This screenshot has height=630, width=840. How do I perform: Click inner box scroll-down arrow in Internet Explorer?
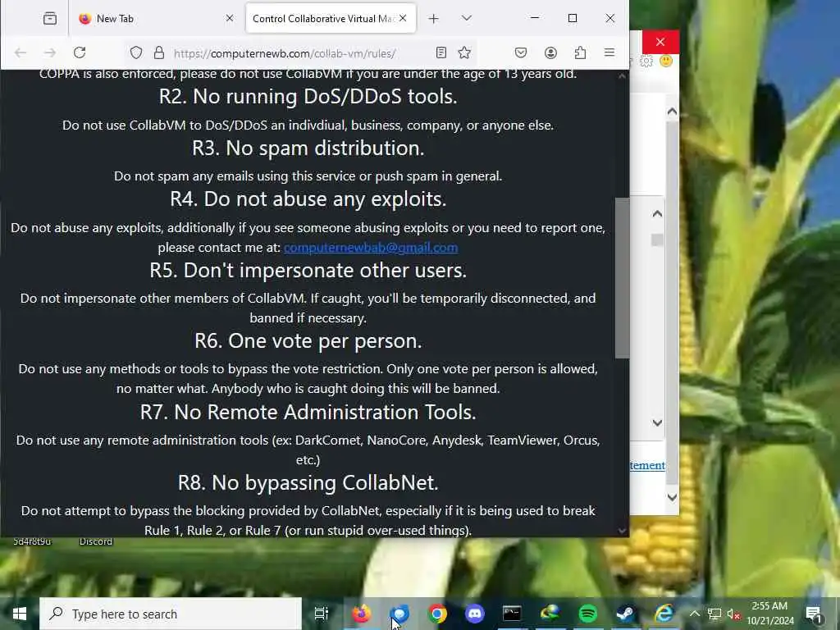[x=657, y=422]
